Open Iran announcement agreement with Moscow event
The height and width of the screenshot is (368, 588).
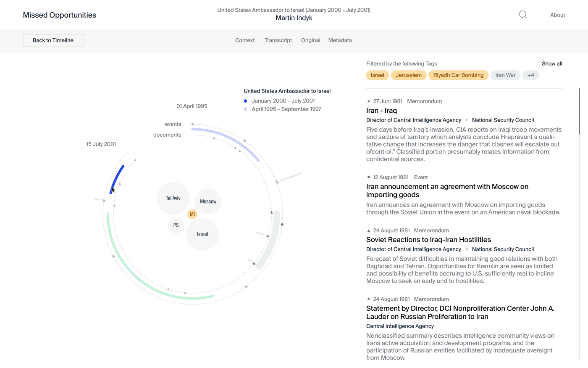tap(447, 191)
